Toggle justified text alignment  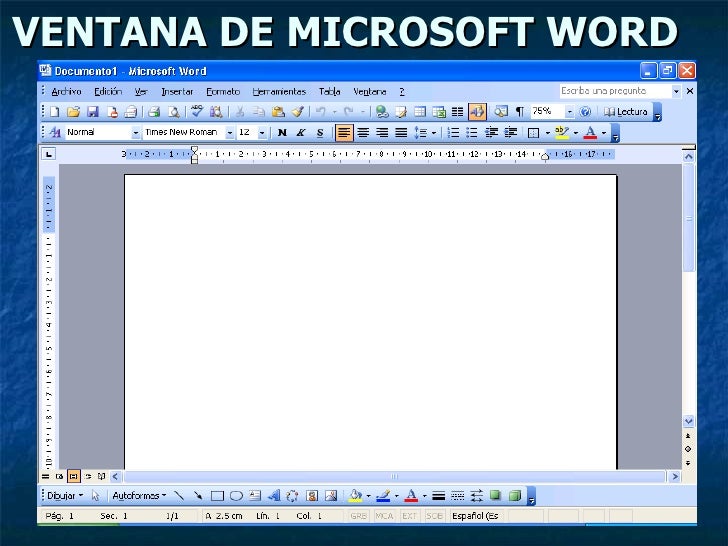[x=401, y=133]
